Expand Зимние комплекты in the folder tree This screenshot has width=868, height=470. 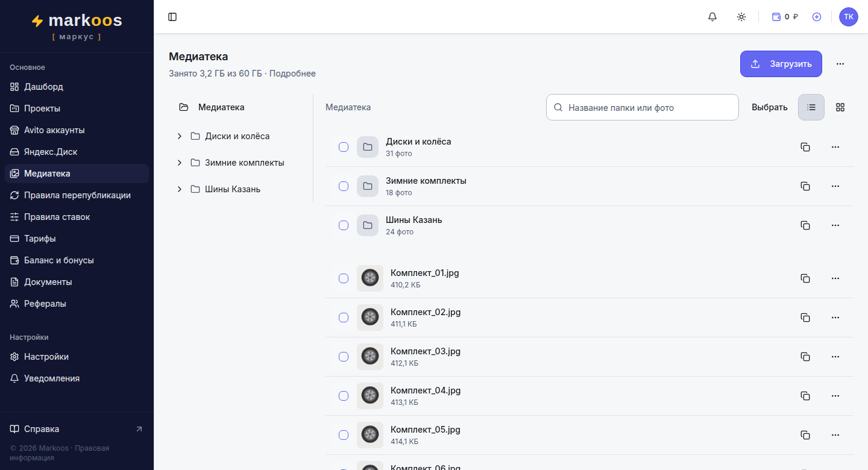tap(180, 163)
